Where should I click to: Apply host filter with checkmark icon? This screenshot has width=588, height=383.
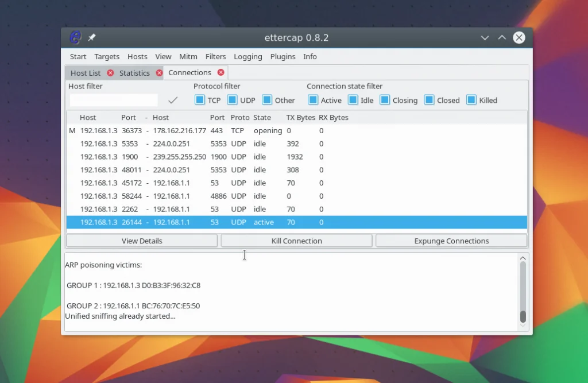tap(173, 100)
